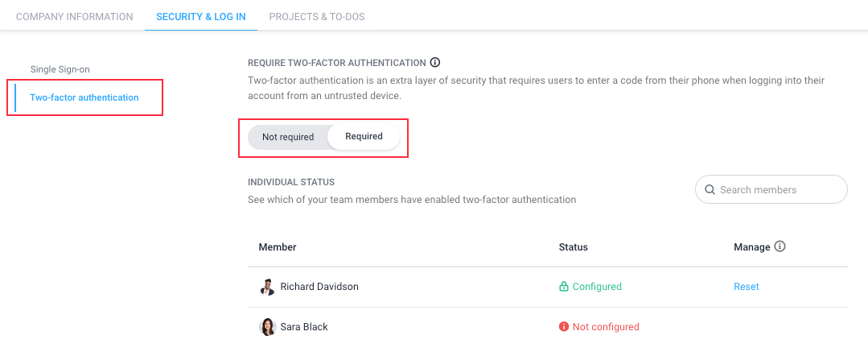This screenshot has width=868, height=352.
Task: Switch to Projects & To-Dos tab
Action: tap(317, 17)
